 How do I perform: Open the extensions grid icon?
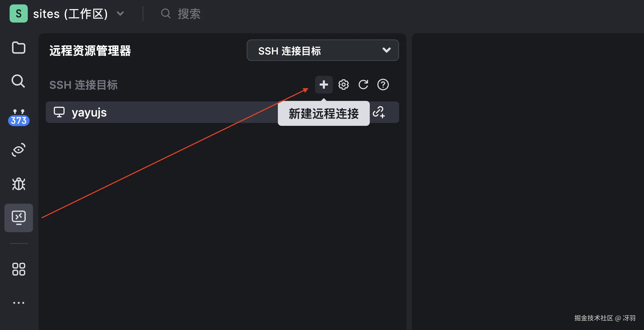(18, 269)
